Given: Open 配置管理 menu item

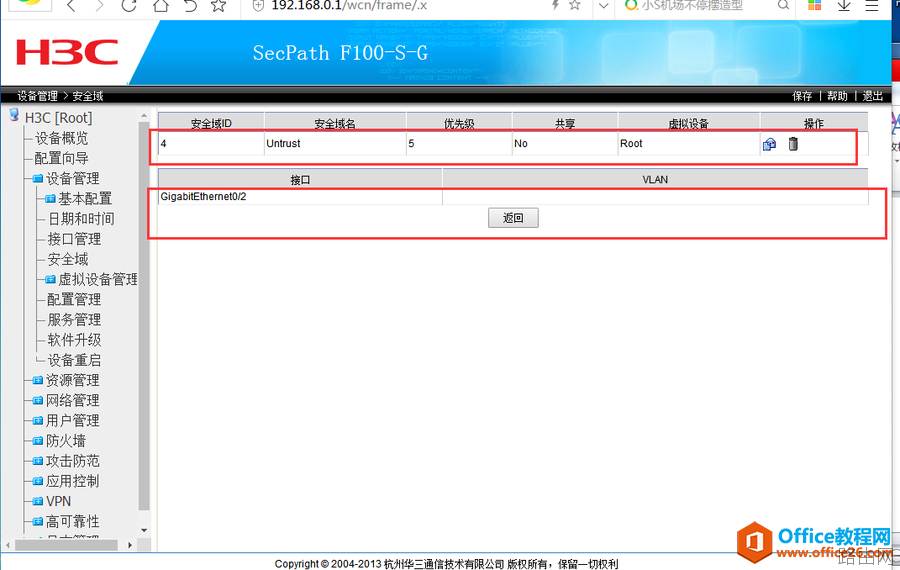Looking at the screenshot, I should [74, 300].
